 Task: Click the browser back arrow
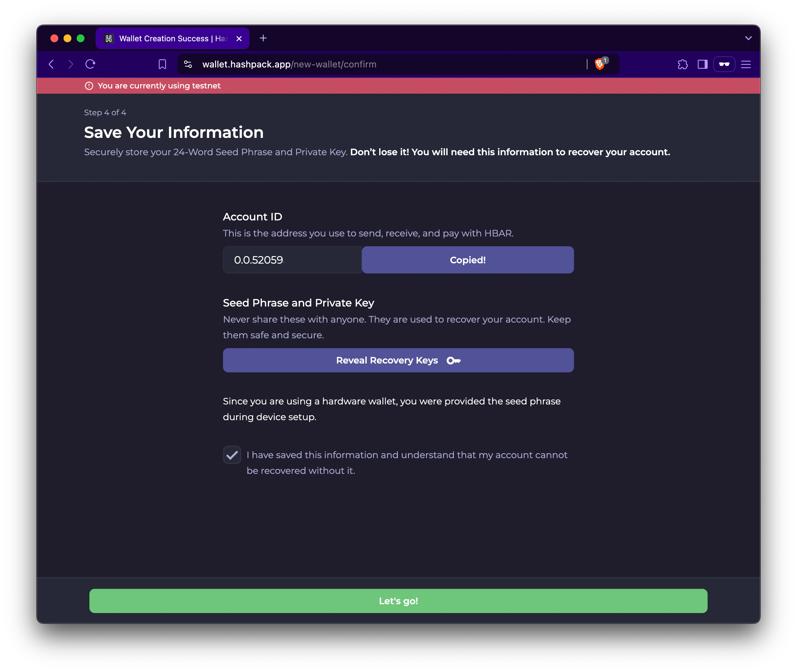[x=51, y=64]
